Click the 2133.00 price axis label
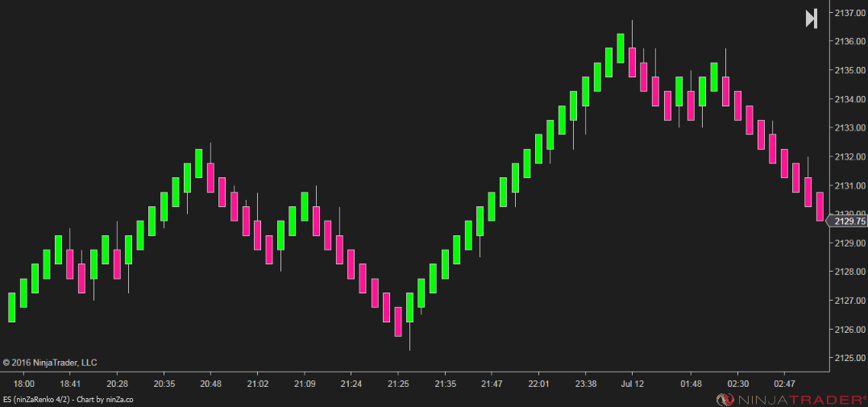This screenshot has height=407, width=868. [849, 128]
